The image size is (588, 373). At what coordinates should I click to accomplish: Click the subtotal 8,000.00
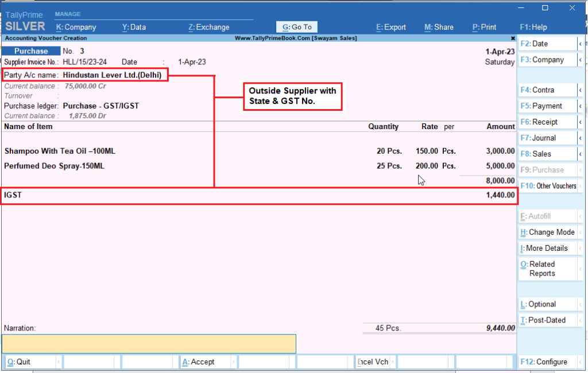[500, 181]
